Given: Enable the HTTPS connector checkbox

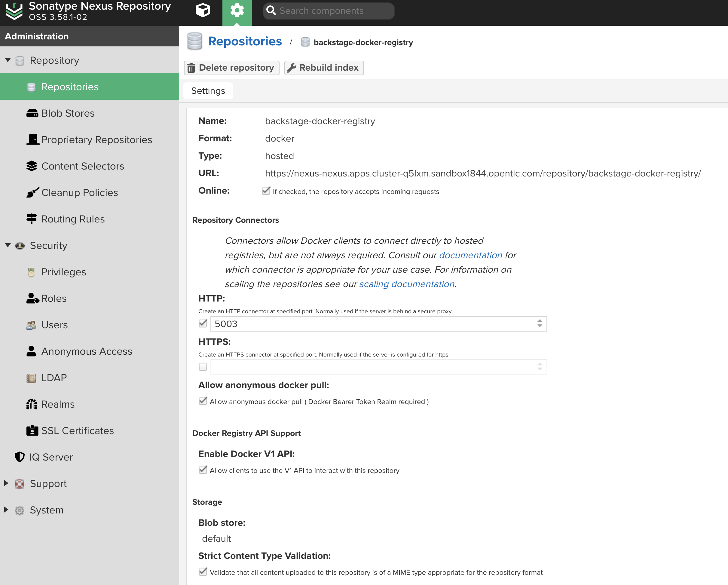Looking at the screenshot, I should pos(203,366).
